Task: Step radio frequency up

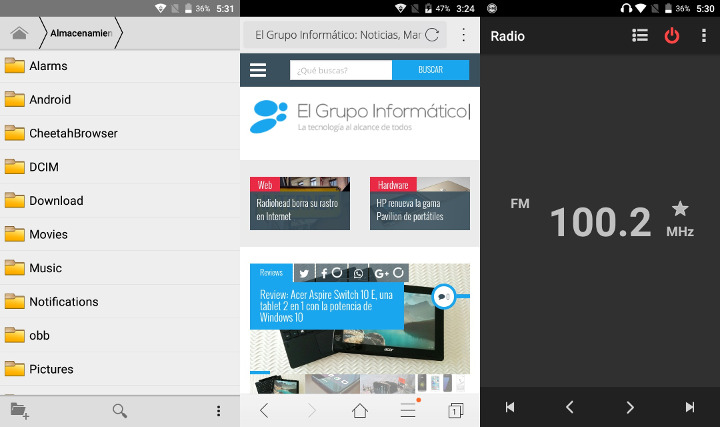Action: [630, 407]
